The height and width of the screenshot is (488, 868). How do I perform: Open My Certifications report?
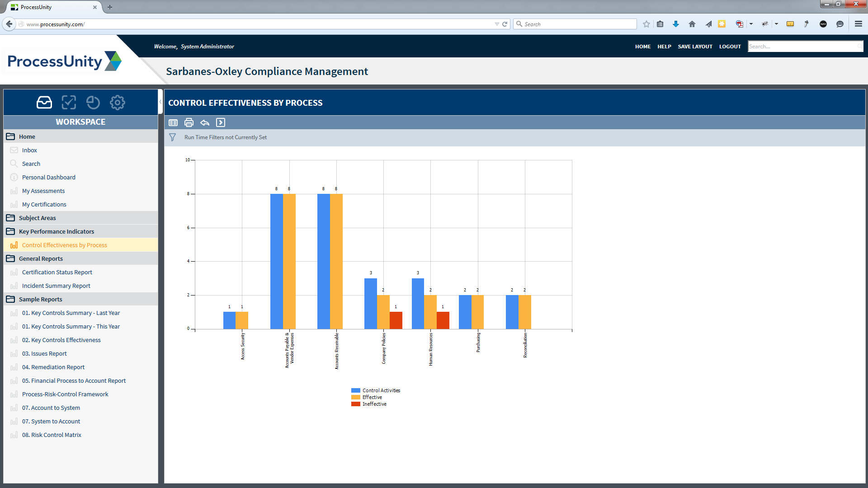click(x=44, y=204)
